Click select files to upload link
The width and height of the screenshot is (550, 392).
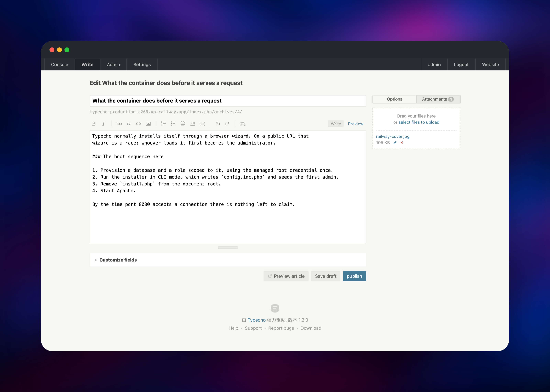pos(419,122)
